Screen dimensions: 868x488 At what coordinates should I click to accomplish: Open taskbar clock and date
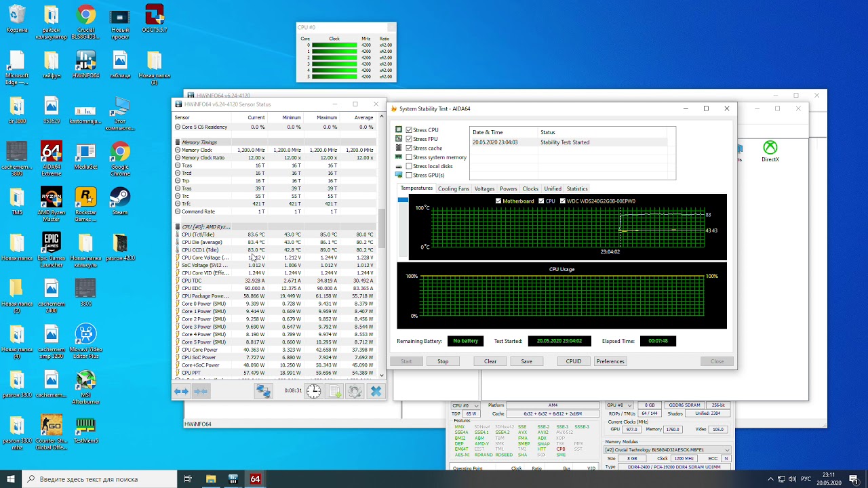829,479
